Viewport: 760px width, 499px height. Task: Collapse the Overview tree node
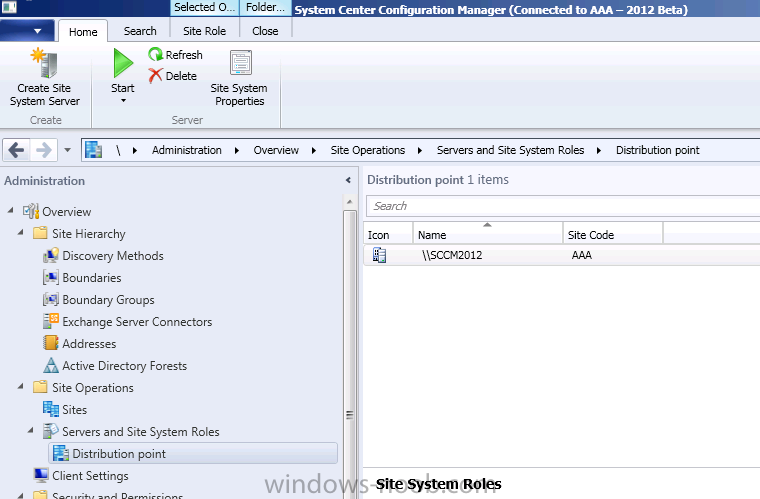point(11,210)
